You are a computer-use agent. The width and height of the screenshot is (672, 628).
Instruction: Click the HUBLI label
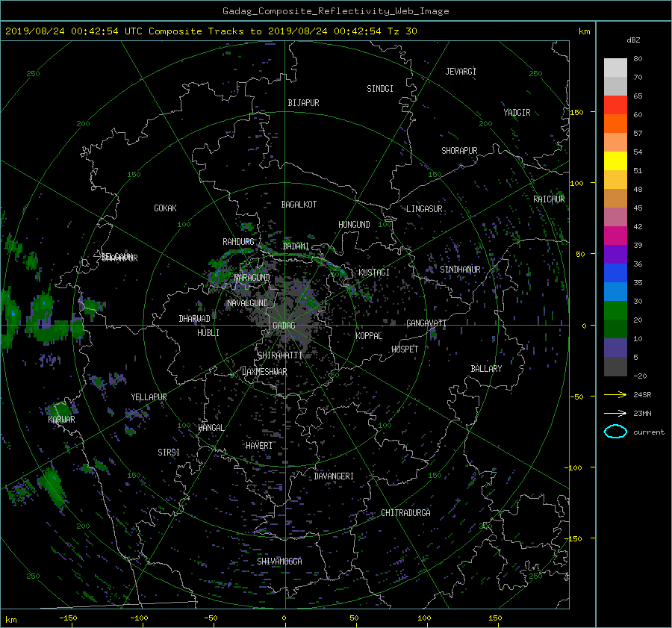coord(208,332)
